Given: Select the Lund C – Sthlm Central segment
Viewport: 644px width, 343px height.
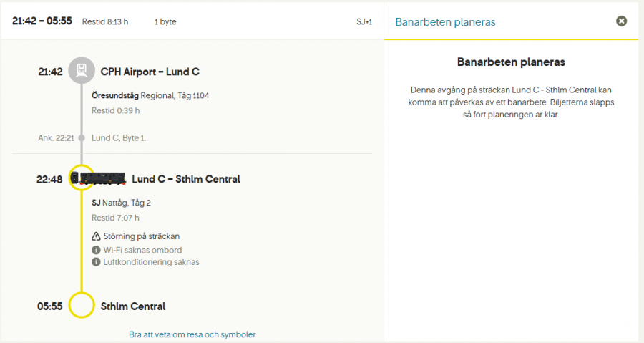Looking at the screenshot, I should (186, 179).
